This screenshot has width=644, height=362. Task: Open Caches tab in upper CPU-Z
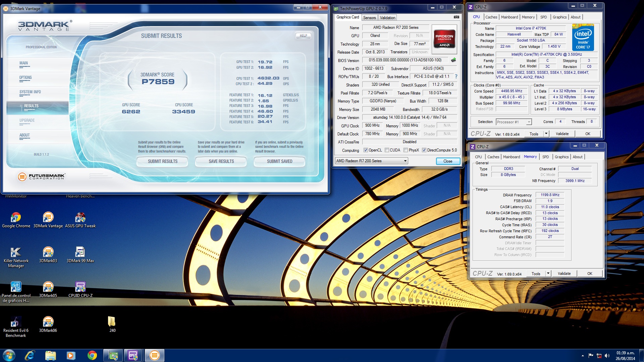tap(491, 17)
